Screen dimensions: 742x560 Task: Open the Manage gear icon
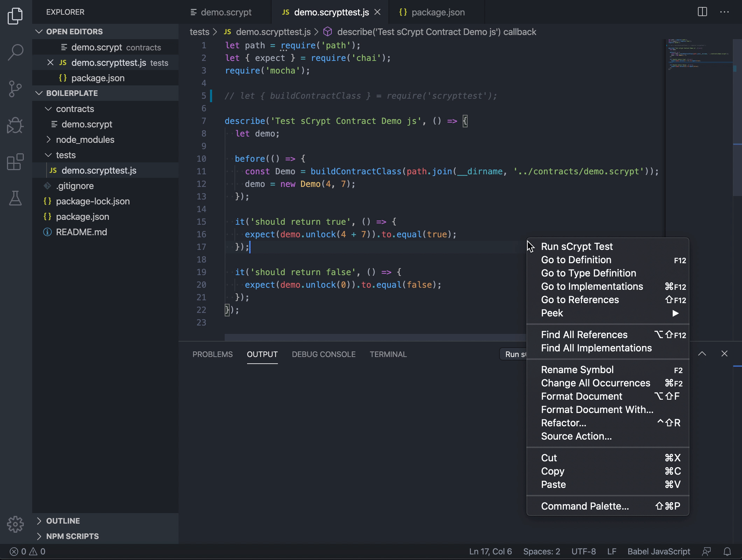pos(15,524)
